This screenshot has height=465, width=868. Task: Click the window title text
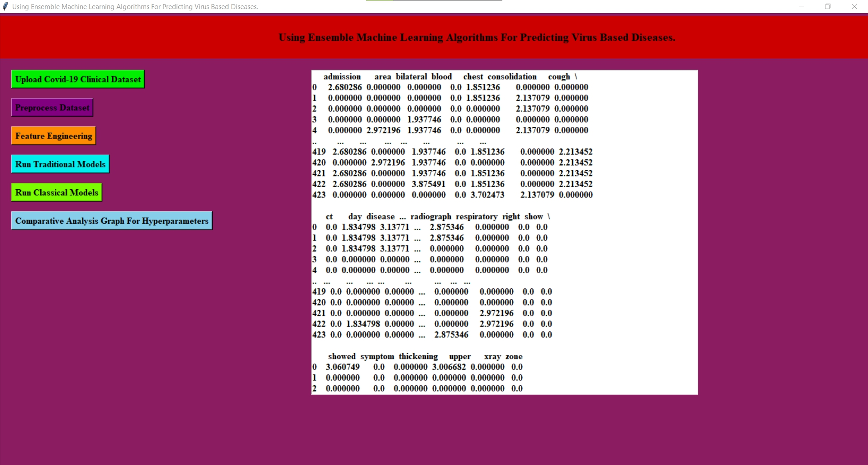[134, 6]
